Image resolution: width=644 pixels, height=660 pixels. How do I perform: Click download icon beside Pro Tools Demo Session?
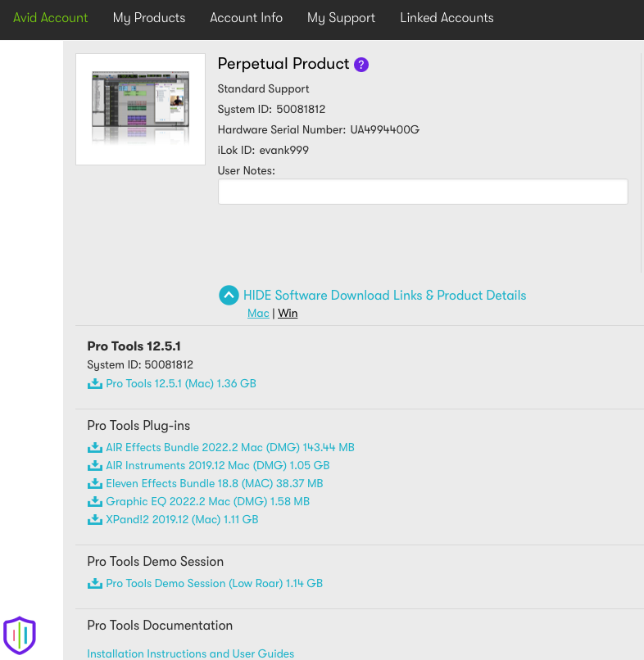[95, 583]
